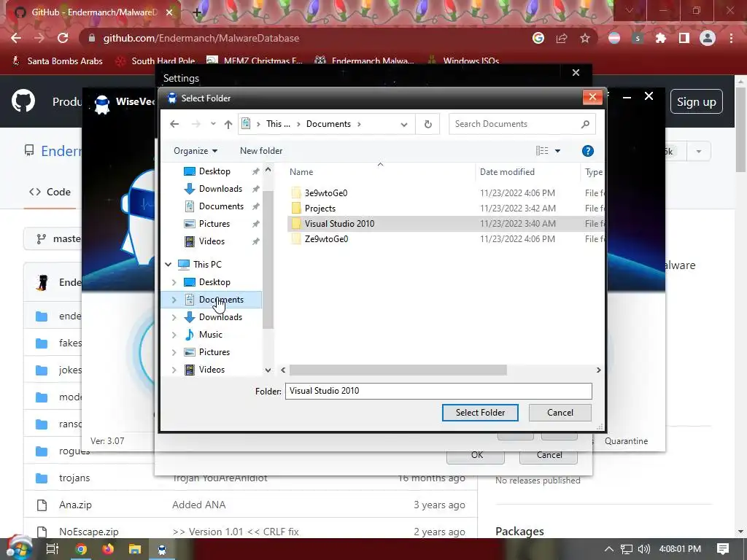The image size is (747, 560).
Task: Select the 3e9wtoGe0 folder
Action: coord(326,192)
